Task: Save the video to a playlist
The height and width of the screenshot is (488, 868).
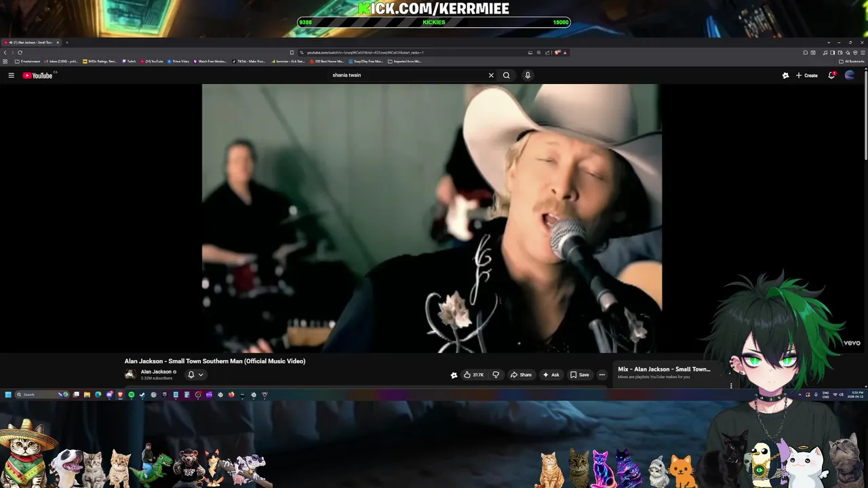Action: tap(580, 375)
